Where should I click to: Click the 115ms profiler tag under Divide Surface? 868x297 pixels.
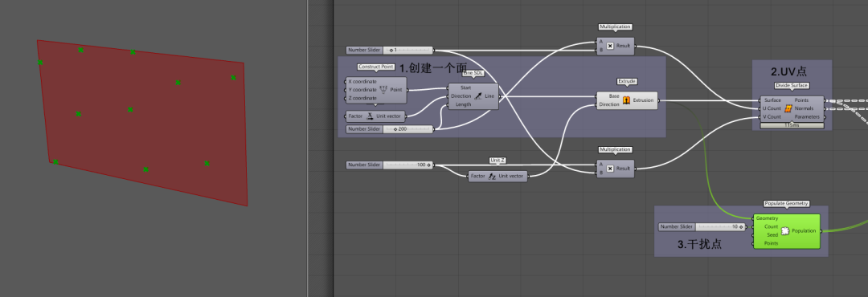click(x=791, y=125)
